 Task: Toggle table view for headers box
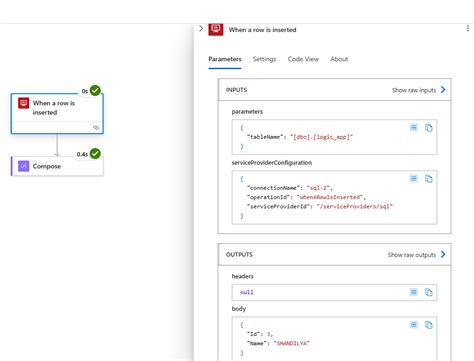point(414,292)
